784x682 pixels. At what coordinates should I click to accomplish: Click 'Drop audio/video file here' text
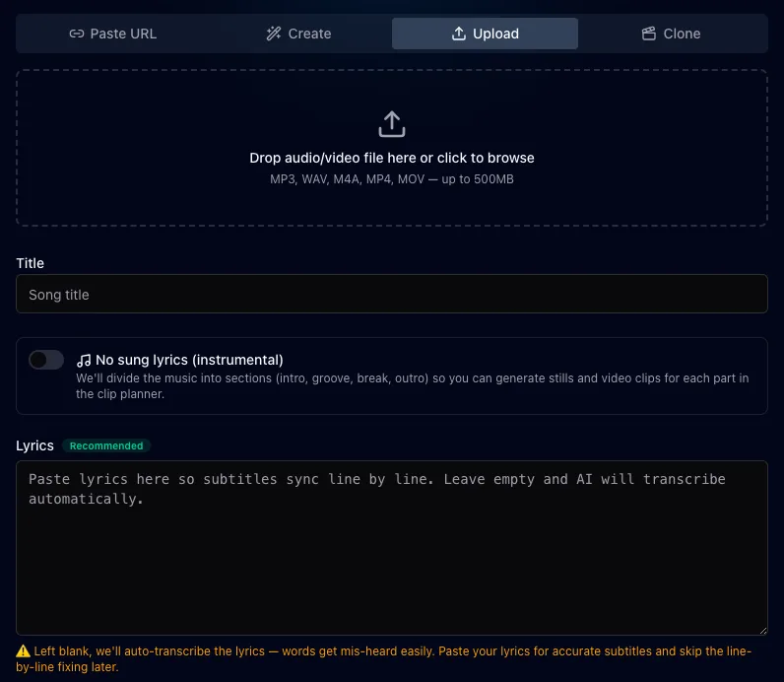coord(391,158)
